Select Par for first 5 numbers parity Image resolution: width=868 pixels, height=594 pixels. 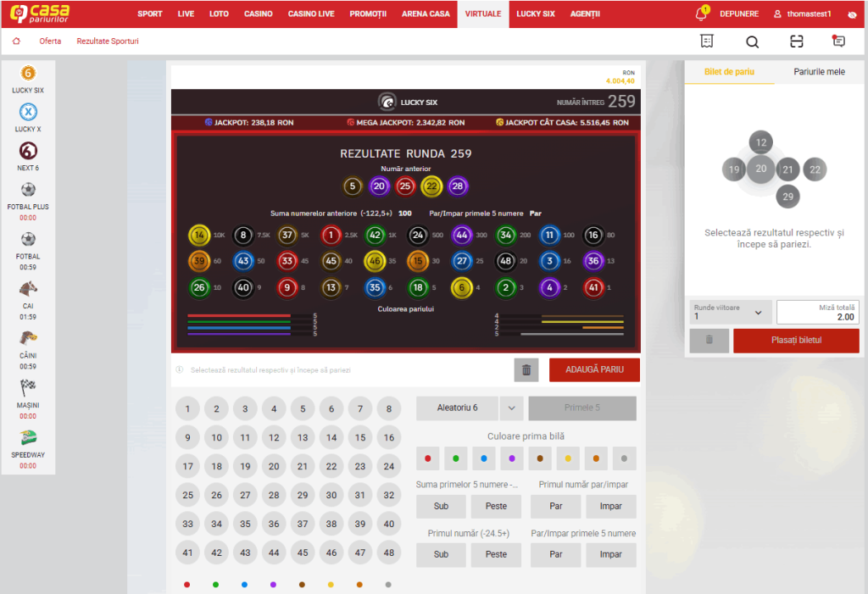click(556, 555)
